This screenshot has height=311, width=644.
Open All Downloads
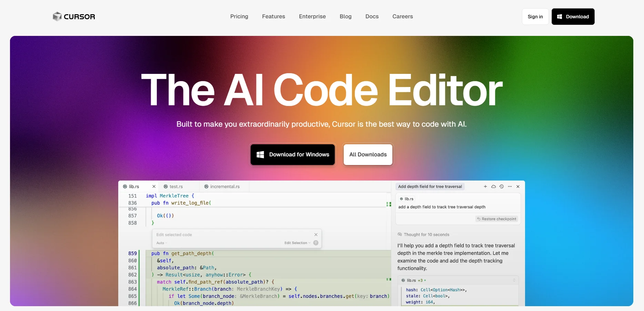point(368,155)
